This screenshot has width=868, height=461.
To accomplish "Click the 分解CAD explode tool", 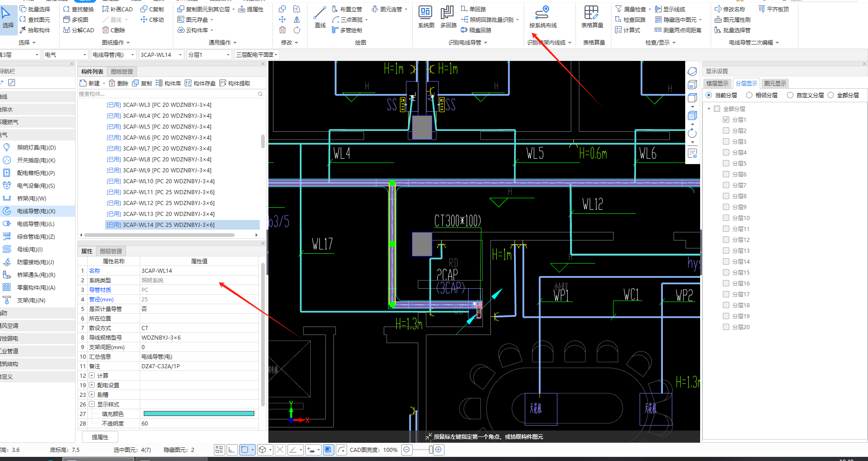I will [x=79, y=30].
